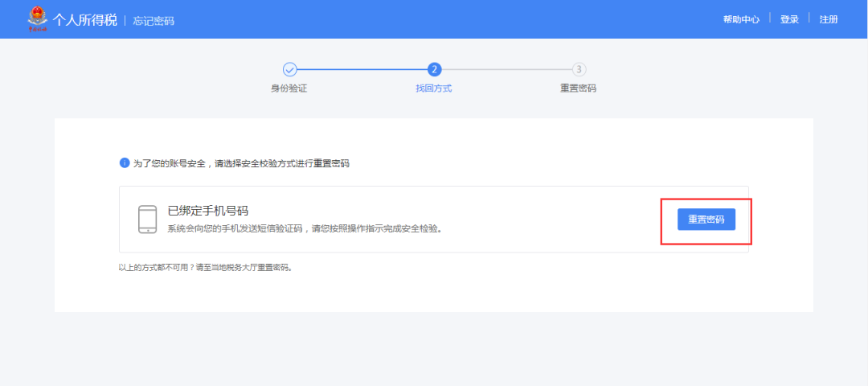The image size is (868, 386).
Task: Select the step 2 numbered circle
Action: pyautogui.click(x=434, y=70)
